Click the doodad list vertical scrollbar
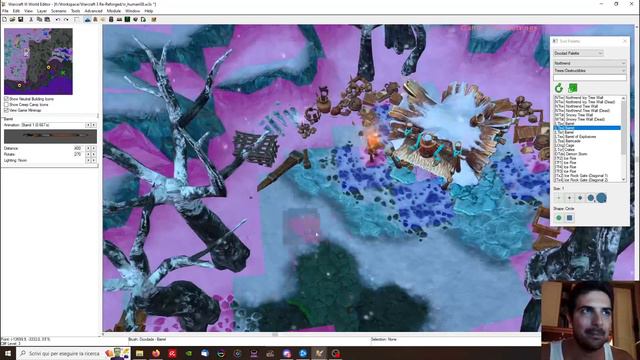The width and height of the screenshot is (640, 360). click(624, 139)
